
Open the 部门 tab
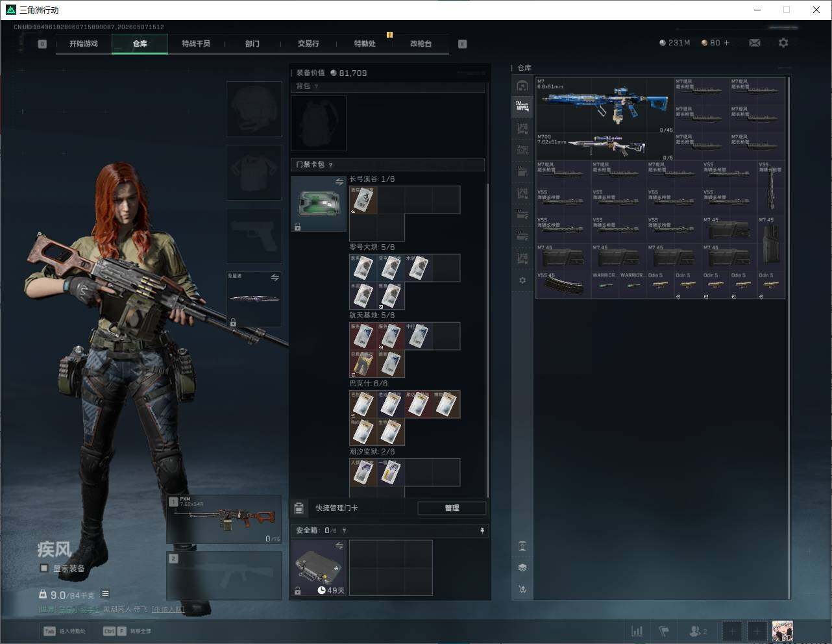252,43
